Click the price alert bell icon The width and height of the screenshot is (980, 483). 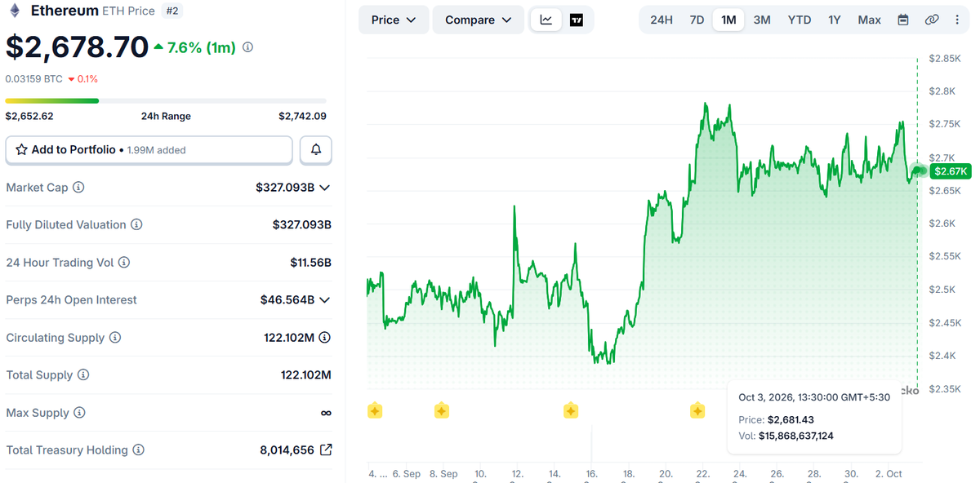click(x=316, y=150)
